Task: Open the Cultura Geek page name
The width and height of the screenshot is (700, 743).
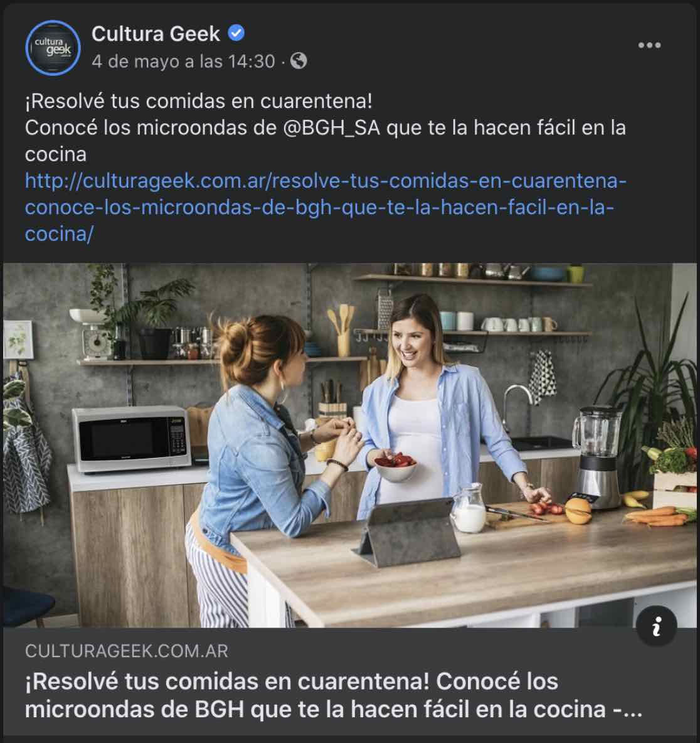Action: tap(156, 34)
